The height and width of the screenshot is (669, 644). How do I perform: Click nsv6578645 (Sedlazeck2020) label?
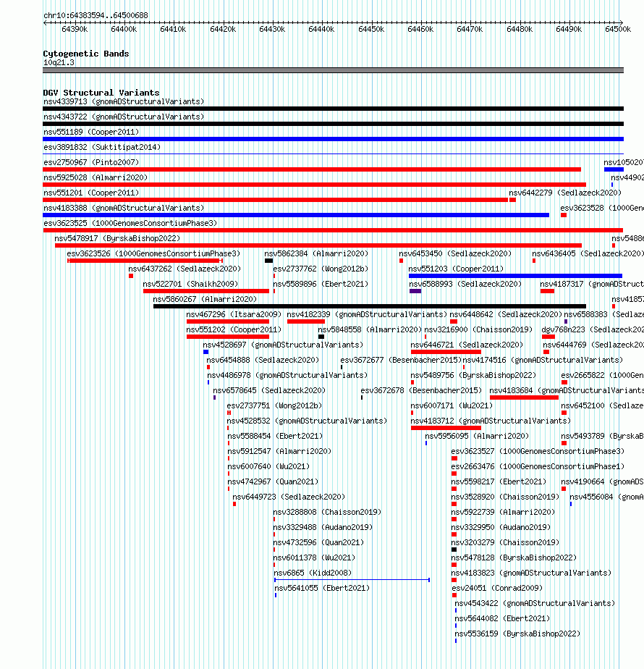click(269, 390)
